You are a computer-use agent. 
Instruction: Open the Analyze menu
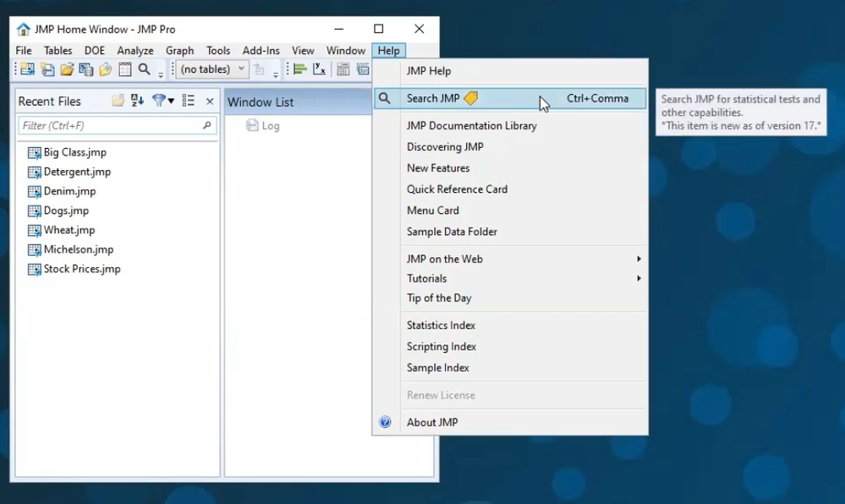tap(135, 51)
